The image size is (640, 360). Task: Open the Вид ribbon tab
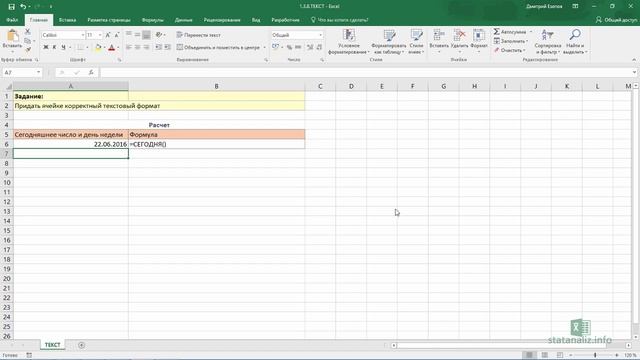256,20
